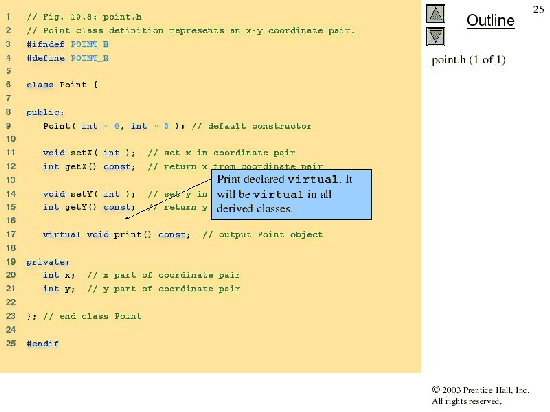This screenshot has width=550, height=412.
Task: Click the 'point.h (1 of 1)' label
Action: (x=468, y=60)
